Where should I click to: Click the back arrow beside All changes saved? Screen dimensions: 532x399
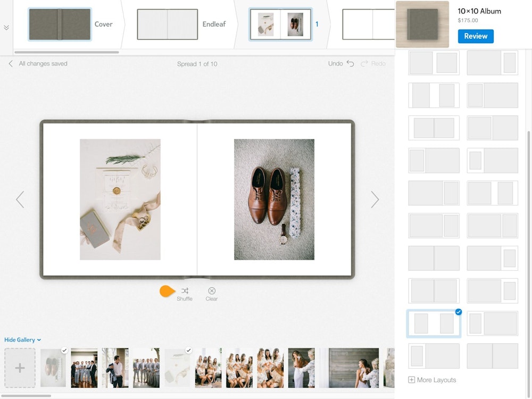tap(11, 63)
